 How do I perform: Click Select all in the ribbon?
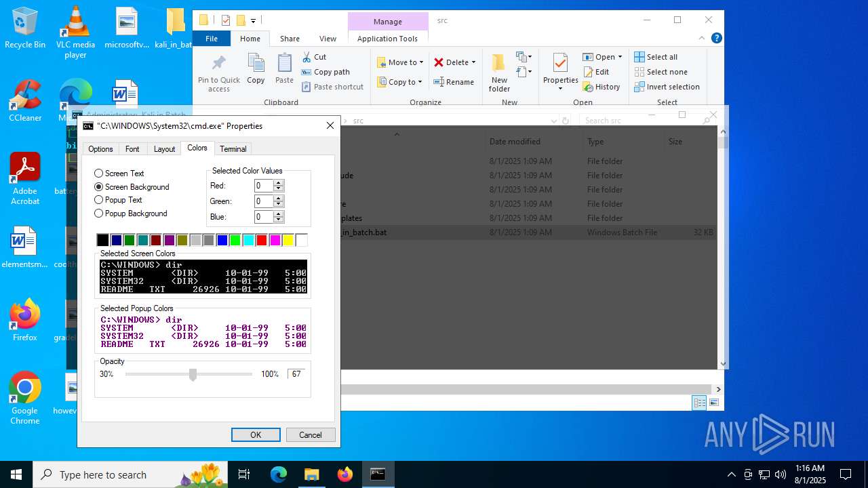[656, 57]
